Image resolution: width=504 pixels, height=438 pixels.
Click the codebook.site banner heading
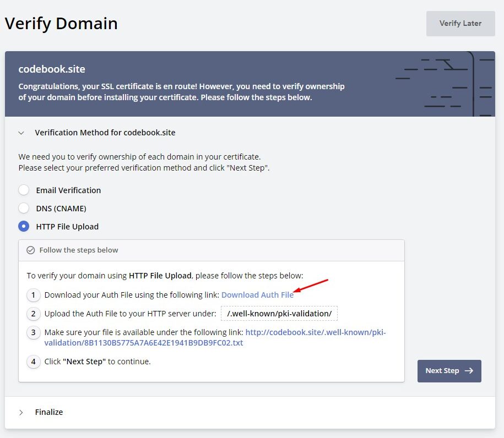(x=52, y=69)
